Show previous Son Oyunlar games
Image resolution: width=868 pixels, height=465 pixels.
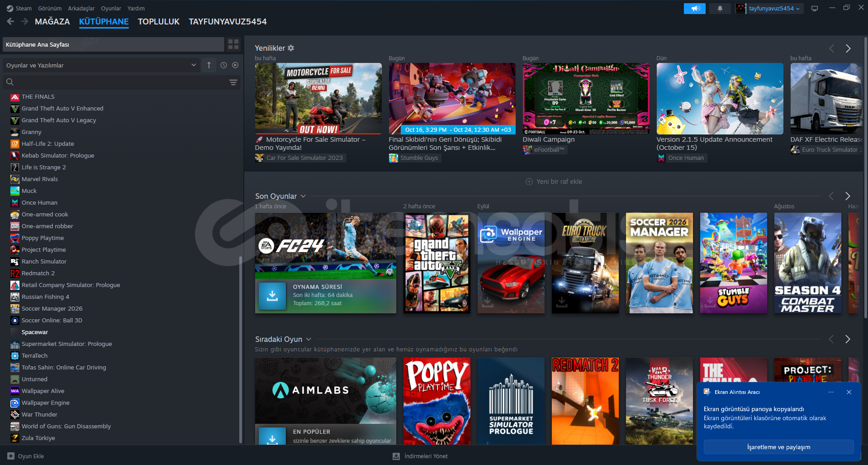pyautogui.click(x=831, y=196)
